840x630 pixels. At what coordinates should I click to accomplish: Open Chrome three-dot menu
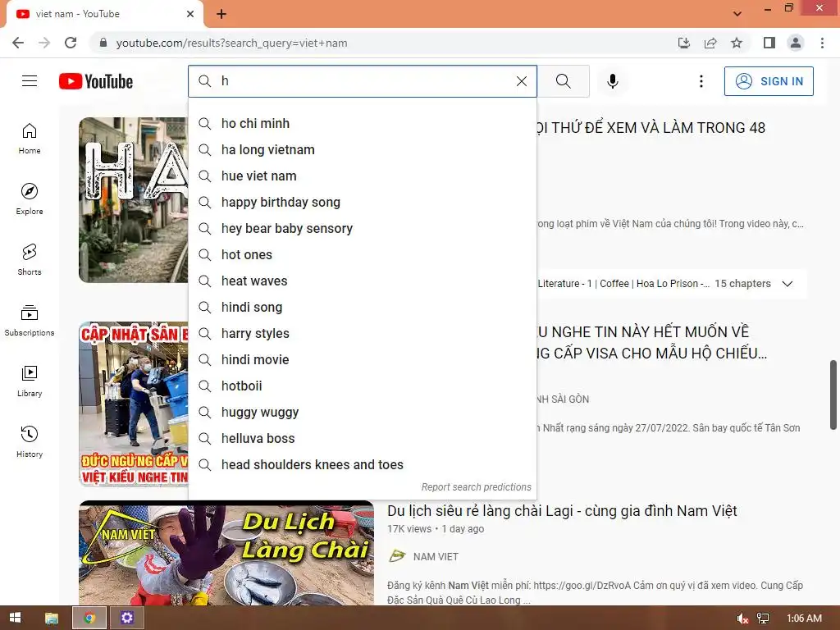pyautogui.click(x=822, y=43)
